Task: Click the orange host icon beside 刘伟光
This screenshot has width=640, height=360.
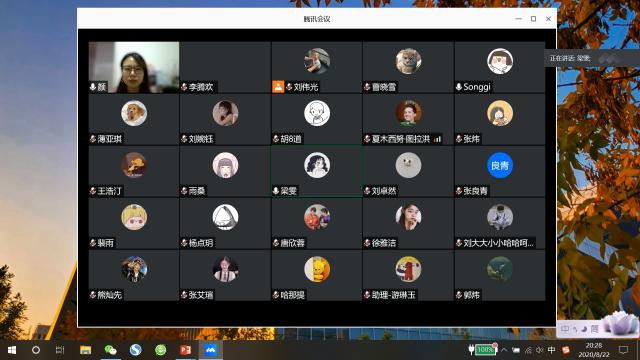Action: (278, 87)
